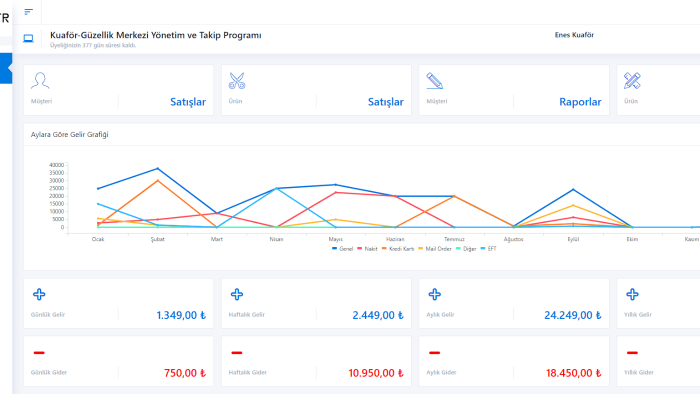This screenshot has height=394, width=700.
Task: Click the Ağustos label on chart axis
Action: [x=513, y=240]
